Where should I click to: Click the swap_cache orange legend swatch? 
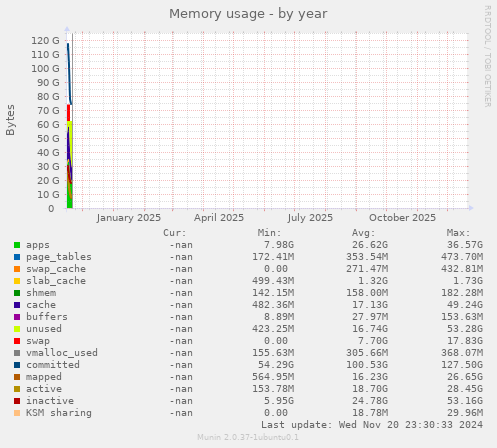point(17,269)
